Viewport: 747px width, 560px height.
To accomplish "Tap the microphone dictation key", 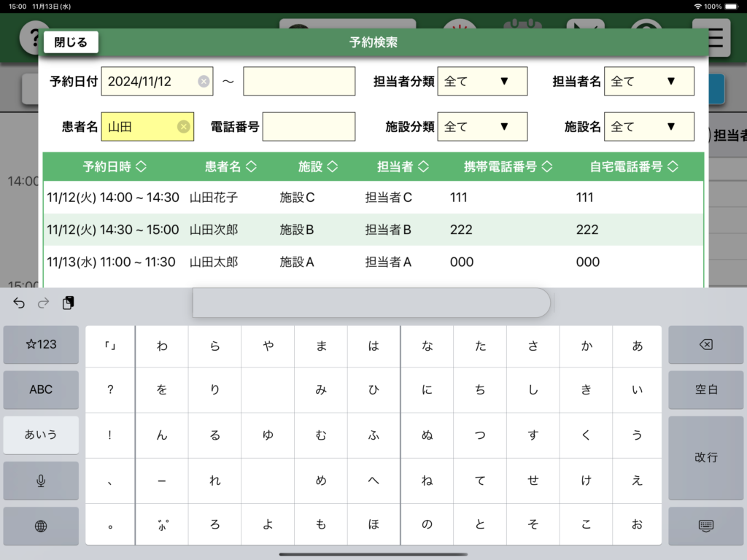I will point(41,481).
